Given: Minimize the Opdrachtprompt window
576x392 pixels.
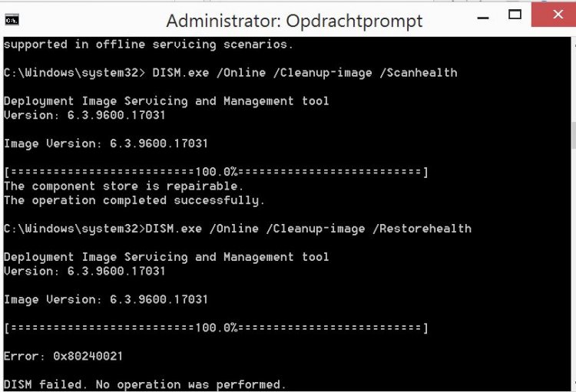Looking at the screenshot, I should coord(483,17).
